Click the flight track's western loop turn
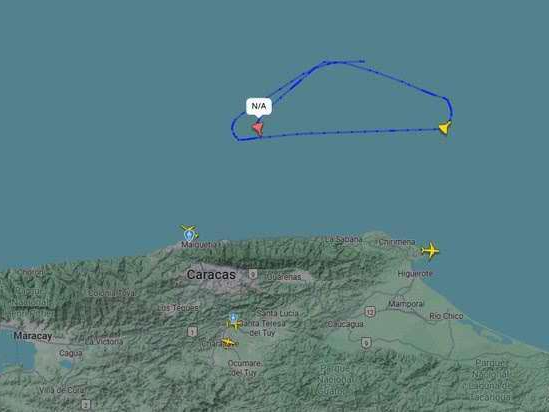Viewport: 549px width, 412px height. point(234,128)
